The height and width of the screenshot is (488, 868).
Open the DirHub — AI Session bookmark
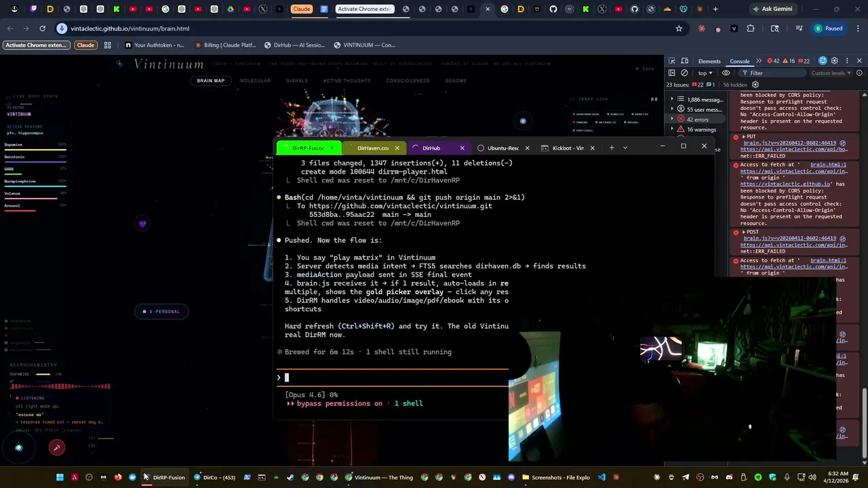pos(294,45)
